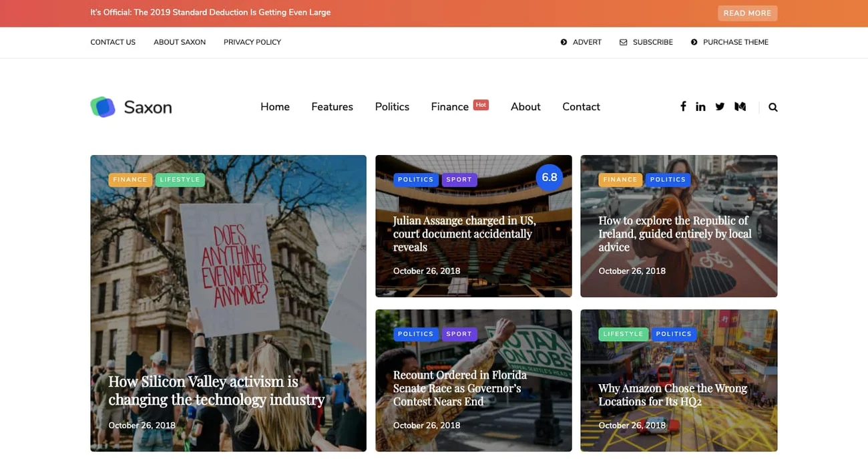Open the Finance menu
The width and height of the screenshot is (868, 459).
pyautogui.click(x=450, y=107)
